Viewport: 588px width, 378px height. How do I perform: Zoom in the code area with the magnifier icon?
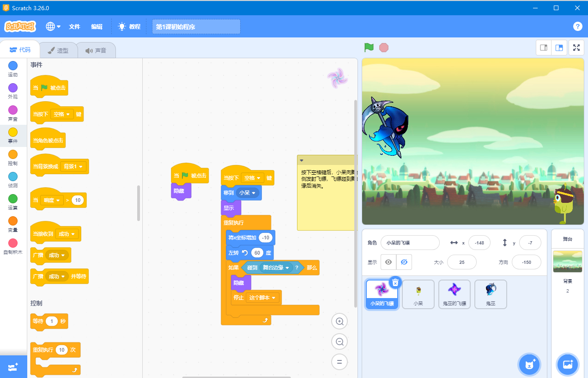[x=339, y=321]
